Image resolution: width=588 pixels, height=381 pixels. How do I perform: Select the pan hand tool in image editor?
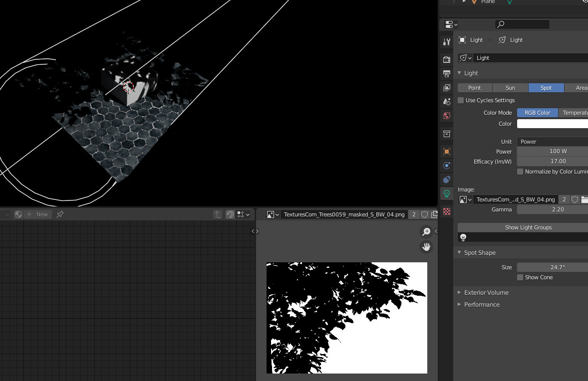pos(426,246)
